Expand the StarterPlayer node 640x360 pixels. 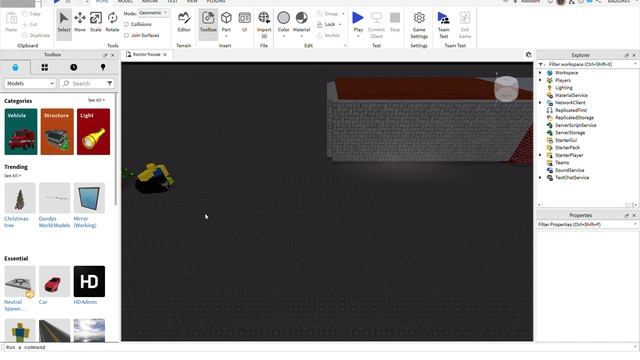click(x=540, y=155)
